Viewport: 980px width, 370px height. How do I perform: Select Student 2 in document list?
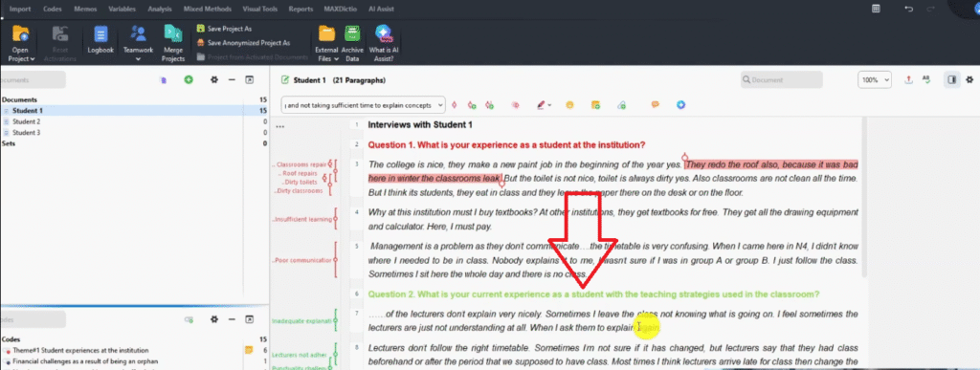click(26, 121)
